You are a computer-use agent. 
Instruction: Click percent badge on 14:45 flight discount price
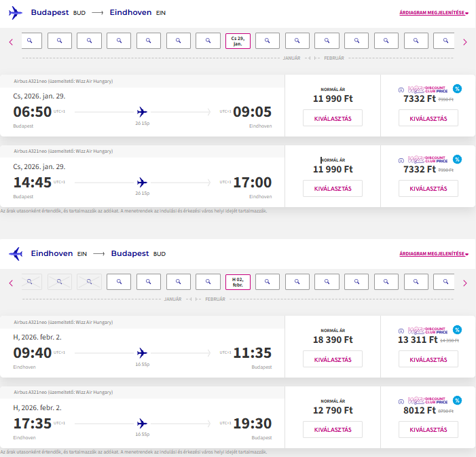tap(457, 160)
